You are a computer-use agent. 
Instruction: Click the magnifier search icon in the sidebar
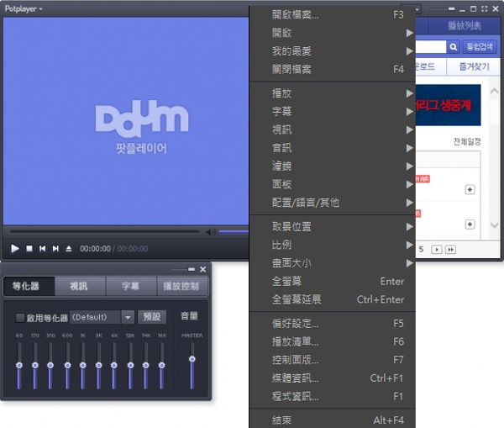coord(454,47)
